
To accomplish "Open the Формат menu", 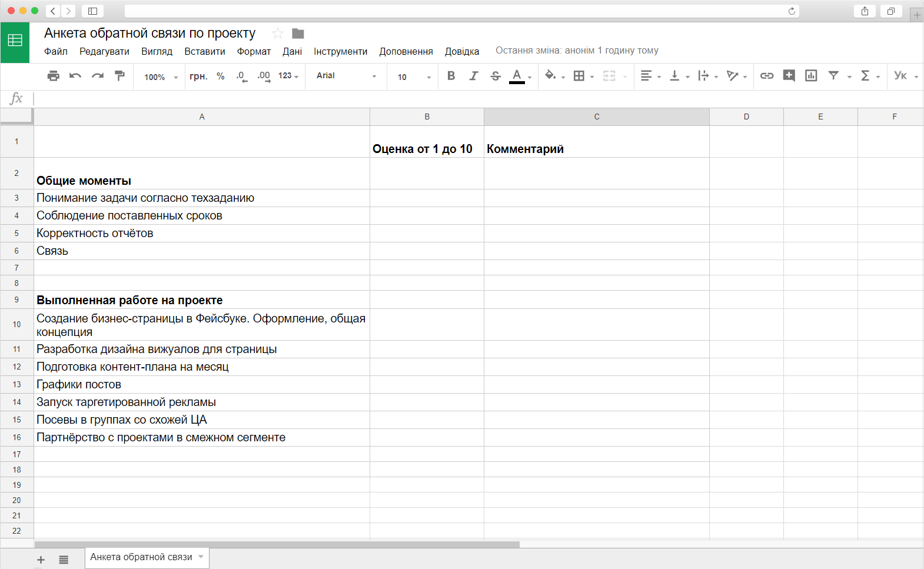I will (254, 52).
